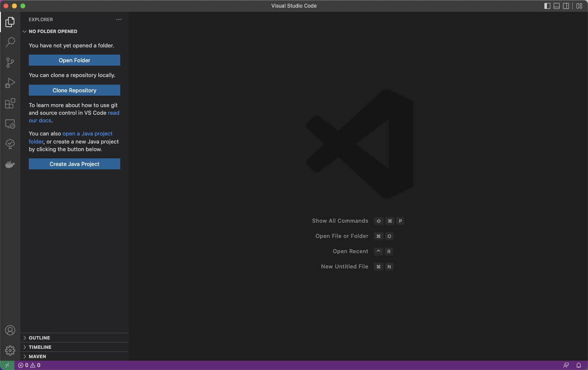Open the Search view icon

10,42
